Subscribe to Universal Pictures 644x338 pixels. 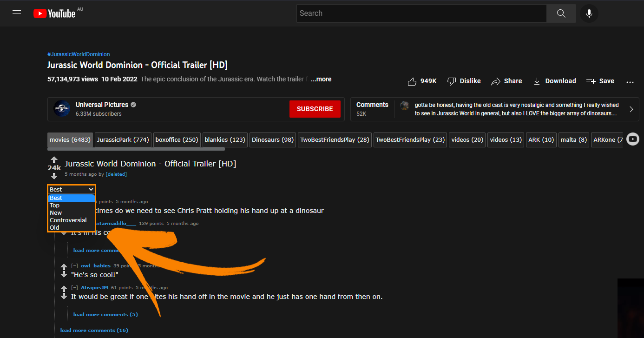pos(315,109)
